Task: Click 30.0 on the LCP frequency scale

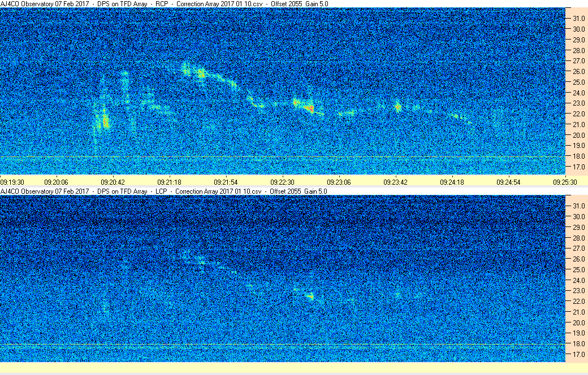Action: pos(578,216)
